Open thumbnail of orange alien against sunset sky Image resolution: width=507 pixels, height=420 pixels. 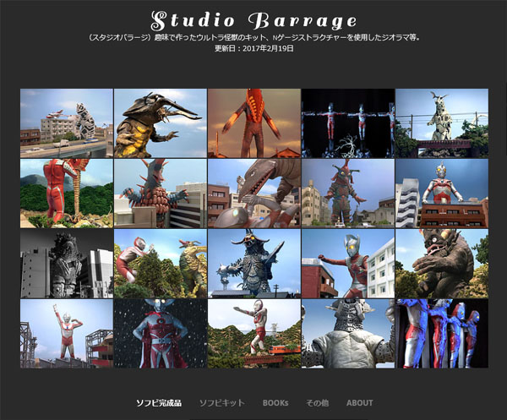pos(254,123)
